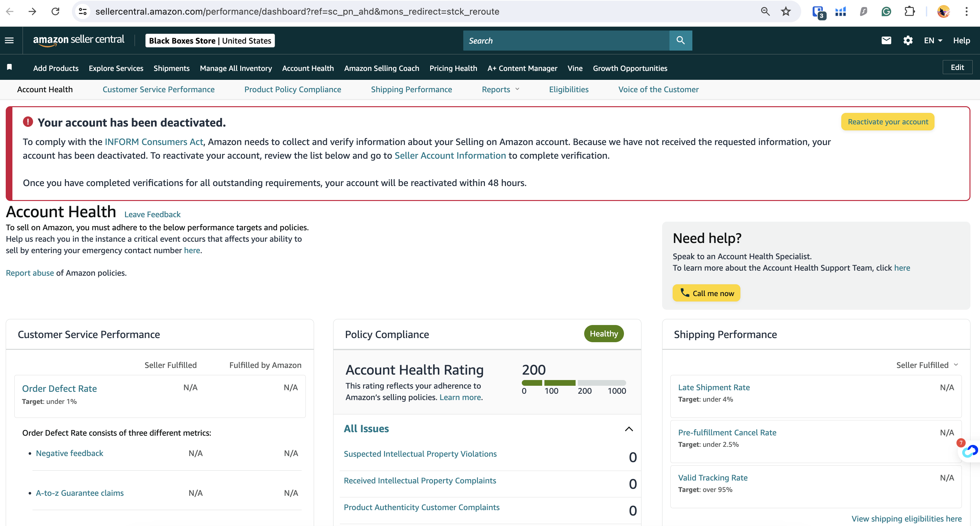
Task: Open Shipments menu item
Action: pos(171,68)
